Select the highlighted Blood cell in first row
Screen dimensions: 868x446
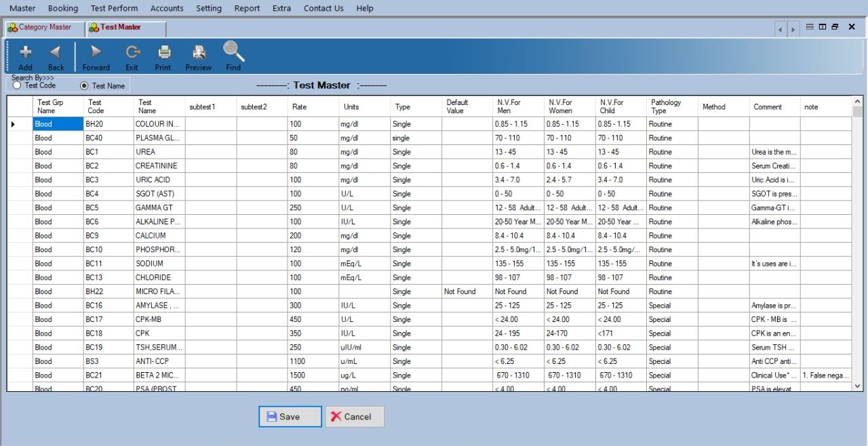pos(58,124)
